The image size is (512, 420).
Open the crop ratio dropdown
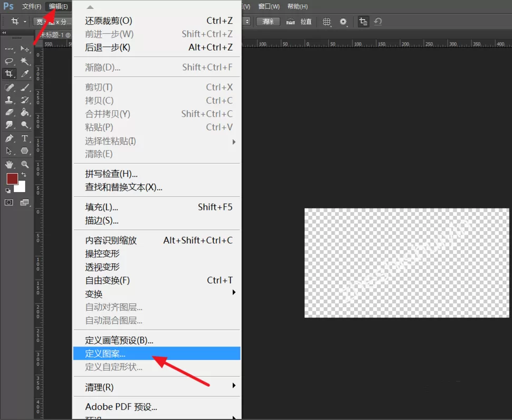[x=52, y=22]
